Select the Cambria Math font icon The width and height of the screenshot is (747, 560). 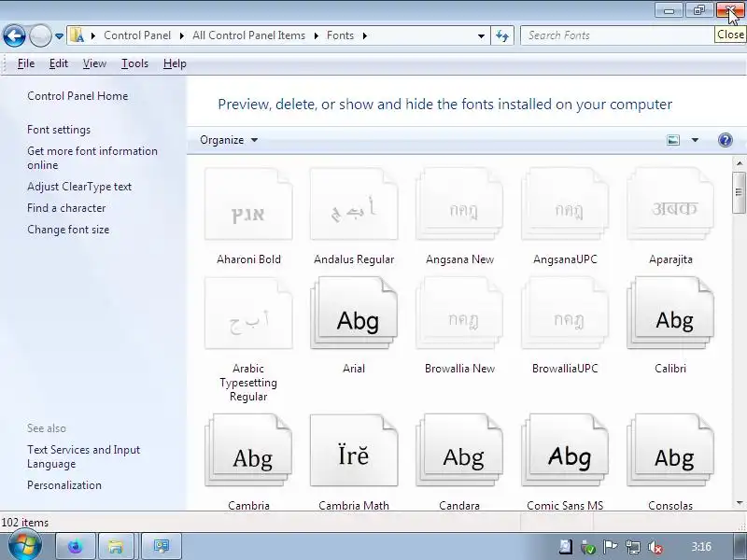(354, 451)
